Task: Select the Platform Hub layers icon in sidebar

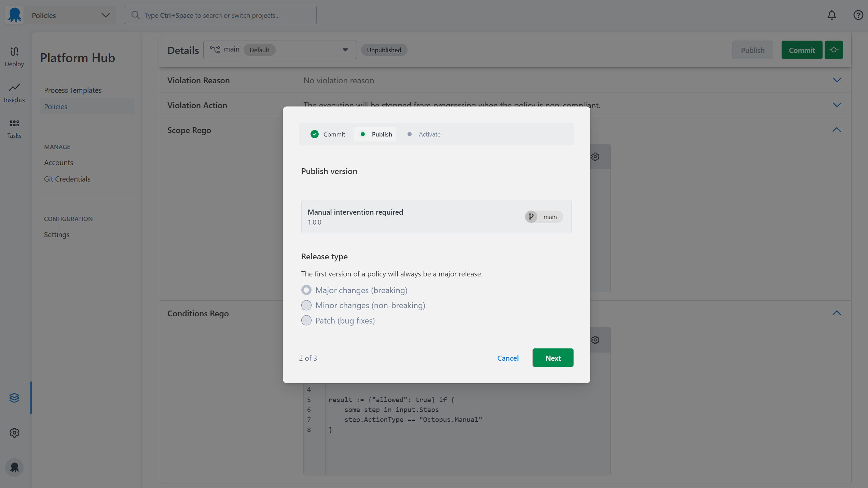Action: pos(14,398)
